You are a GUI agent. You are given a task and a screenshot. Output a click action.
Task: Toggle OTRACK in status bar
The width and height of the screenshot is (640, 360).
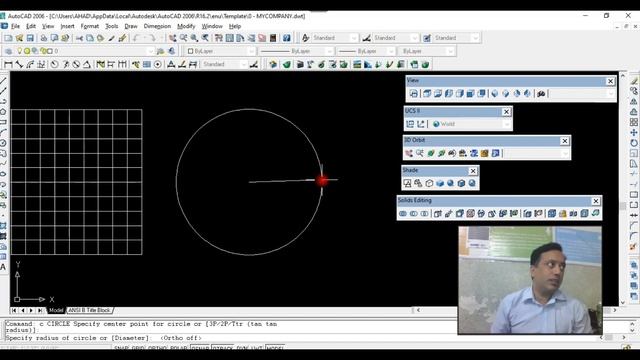tap(223, 348)
